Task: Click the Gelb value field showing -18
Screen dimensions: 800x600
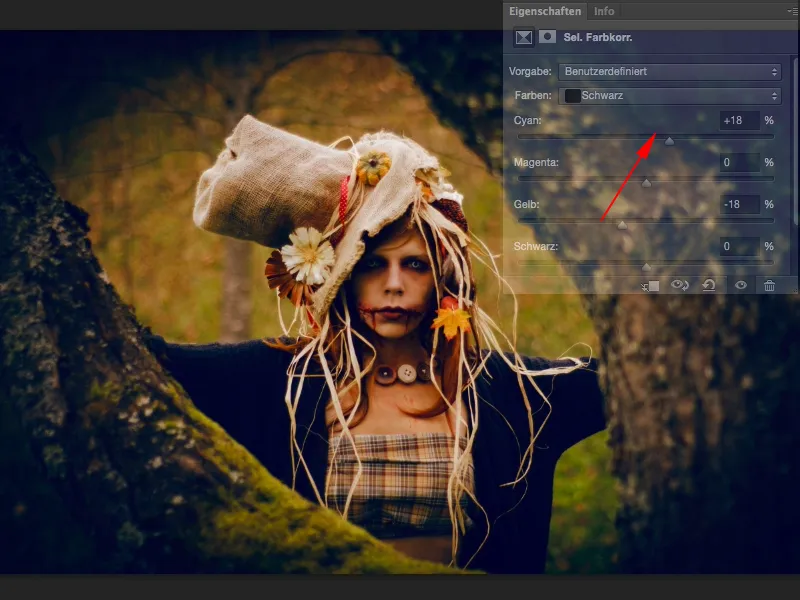Action: click(739, 204)
